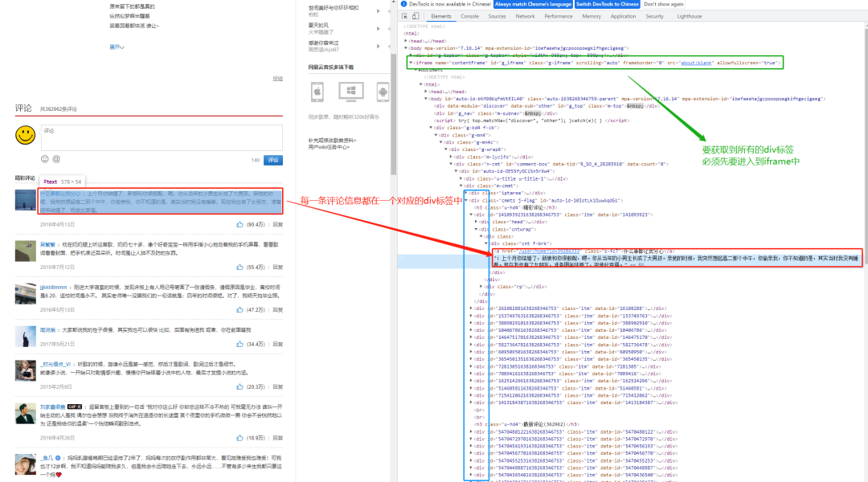Open user profile link _时光慢点_VI
Image resolution: width=868 pixels, height=482 pixels.
click(55, 364)
